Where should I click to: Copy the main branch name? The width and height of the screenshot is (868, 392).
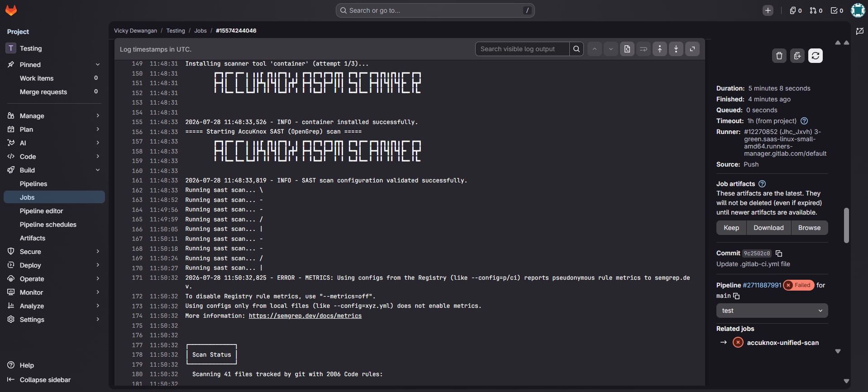736,296
